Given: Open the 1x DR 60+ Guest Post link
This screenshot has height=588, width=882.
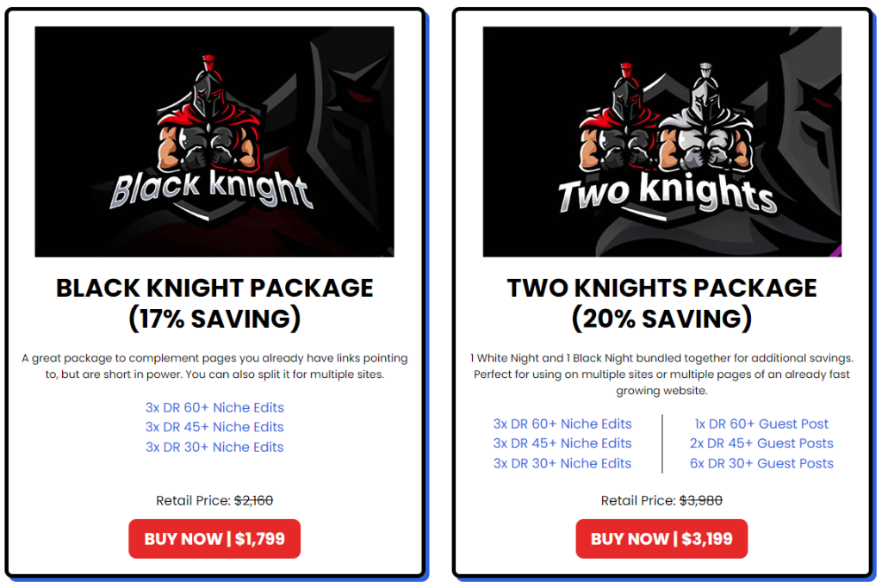Looking at the screenshot, I should (761, 424).
